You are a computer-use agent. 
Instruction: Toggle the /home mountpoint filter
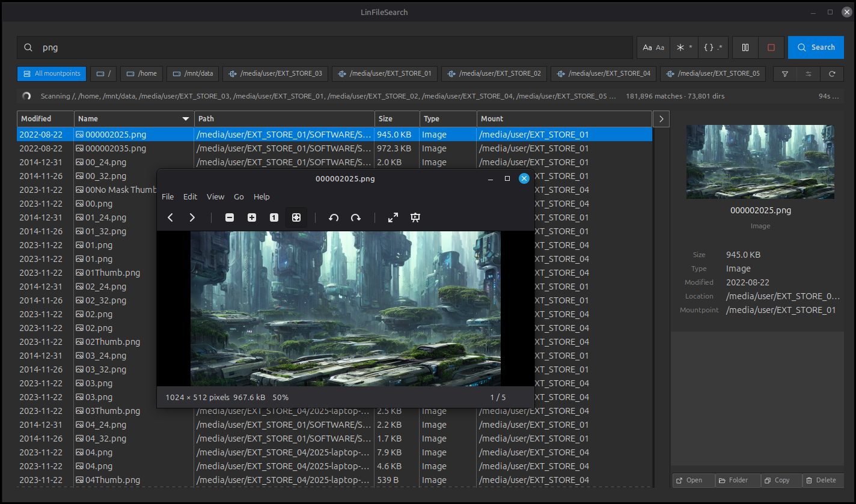[142, 74]
